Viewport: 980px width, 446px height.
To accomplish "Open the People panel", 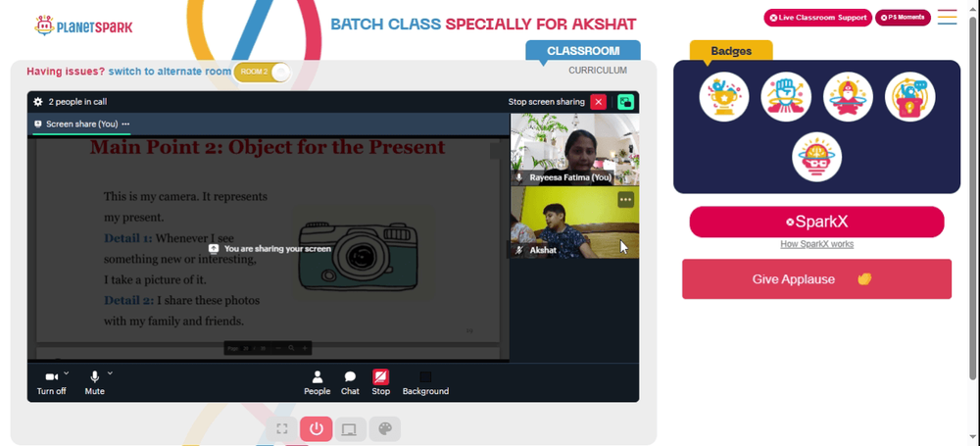I will pyautogui.click(x=317, y=383).
